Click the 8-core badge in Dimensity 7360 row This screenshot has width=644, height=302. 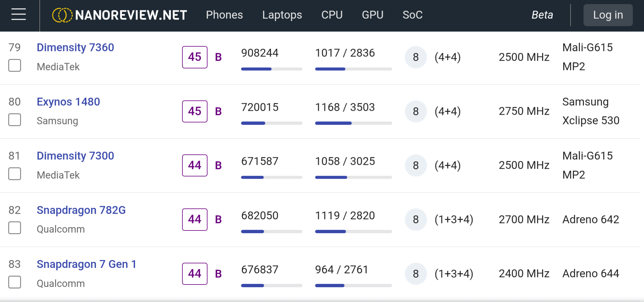(416, 57)
